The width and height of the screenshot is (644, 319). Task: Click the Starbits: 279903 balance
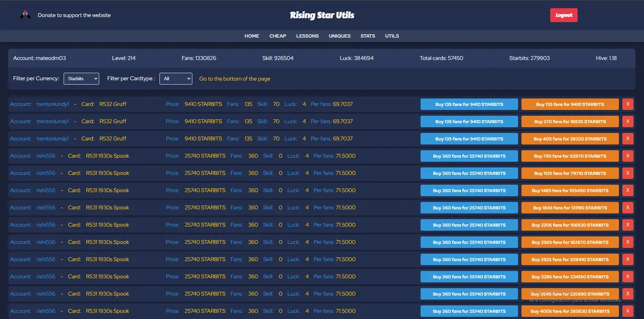pyautogui.click(x=529, y=58)
